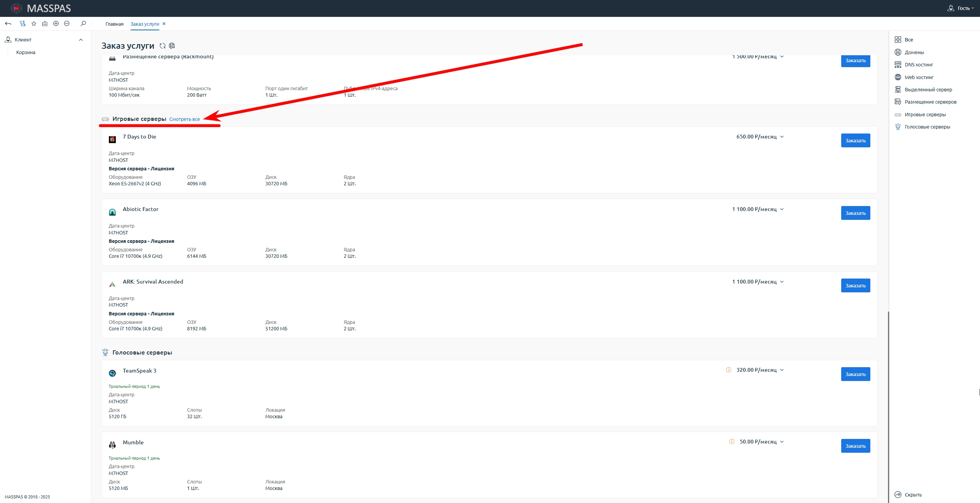980x503 pixels.
Task: Click the minus circle collapse-all icon
Action: tap(67, 24)
